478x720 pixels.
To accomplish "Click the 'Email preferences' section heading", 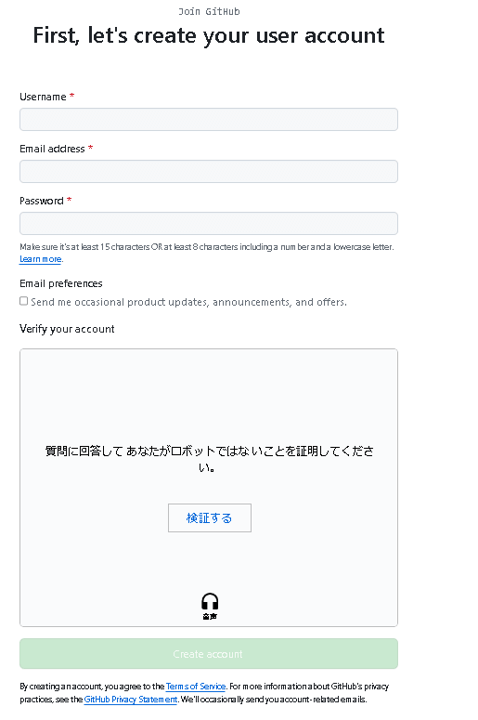I will [x=61, y=283].
